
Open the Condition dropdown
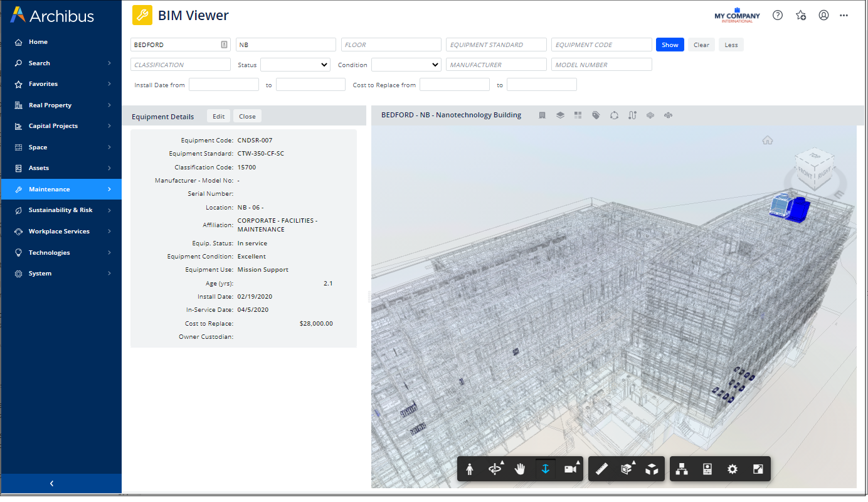(x=406, y=65)
